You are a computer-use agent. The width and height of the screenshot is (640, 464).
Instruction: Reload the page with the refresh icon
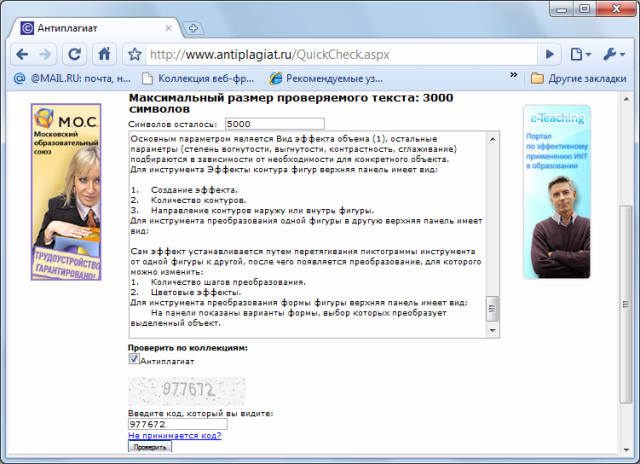(74, 54)
